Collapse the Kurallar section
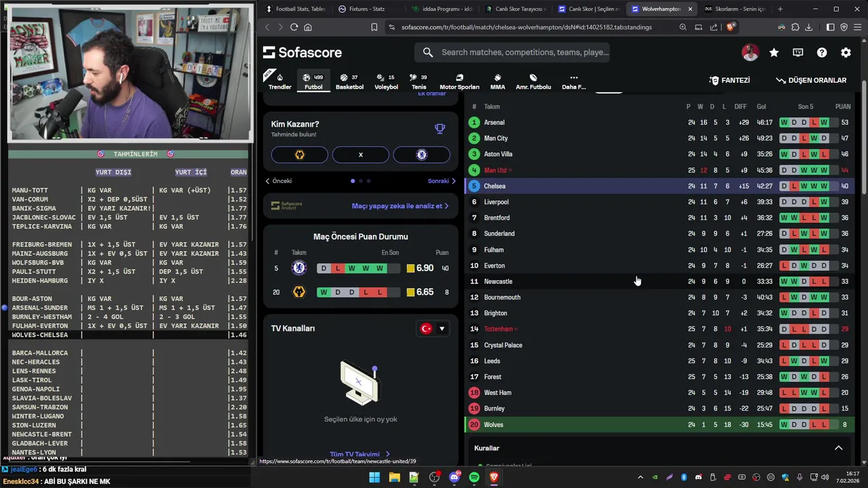Viewport: 868px width, 488px height. pos(838,448)
